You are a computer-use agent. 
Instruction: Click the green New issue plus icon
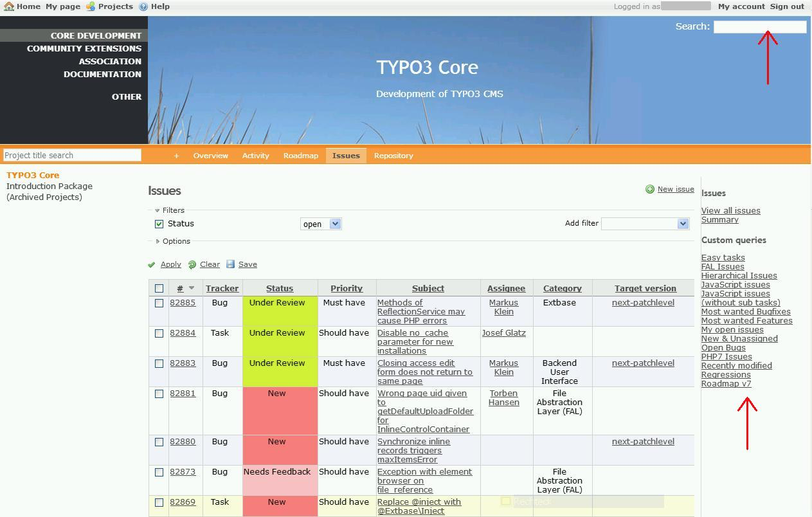click(x=650, y=189)
